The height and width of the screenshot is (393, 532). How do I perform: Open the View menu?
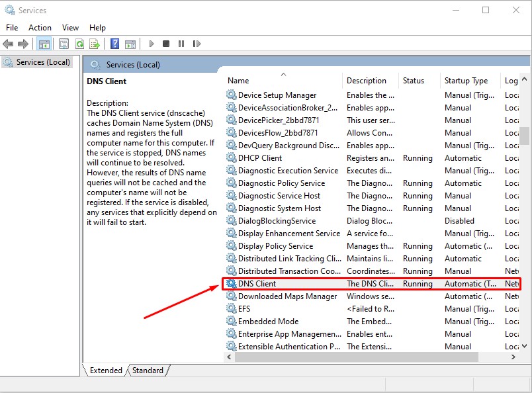[x=70, y=28]
